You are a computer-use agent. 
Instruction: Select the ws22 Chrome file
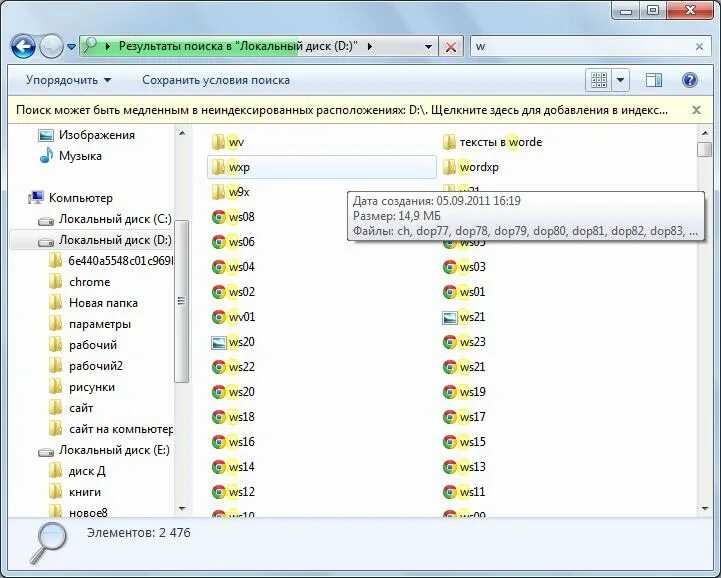[x=233, y=366]
